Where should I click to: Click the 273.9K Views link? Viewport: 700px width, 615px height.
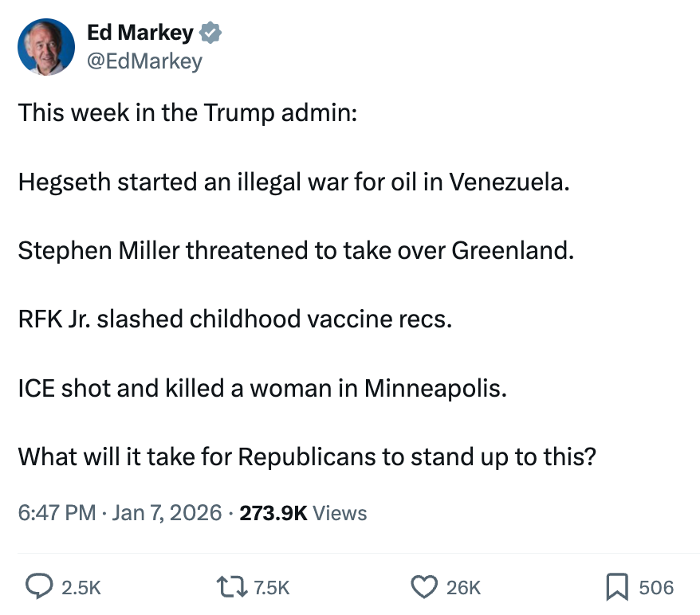click(x=303, y=513)
